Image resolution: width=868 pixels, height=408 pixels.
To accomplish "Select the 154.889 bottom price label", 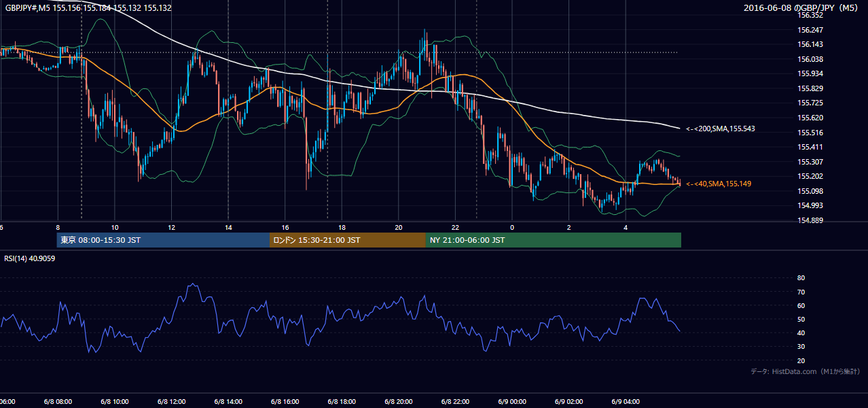I will (x=810, y=220).
